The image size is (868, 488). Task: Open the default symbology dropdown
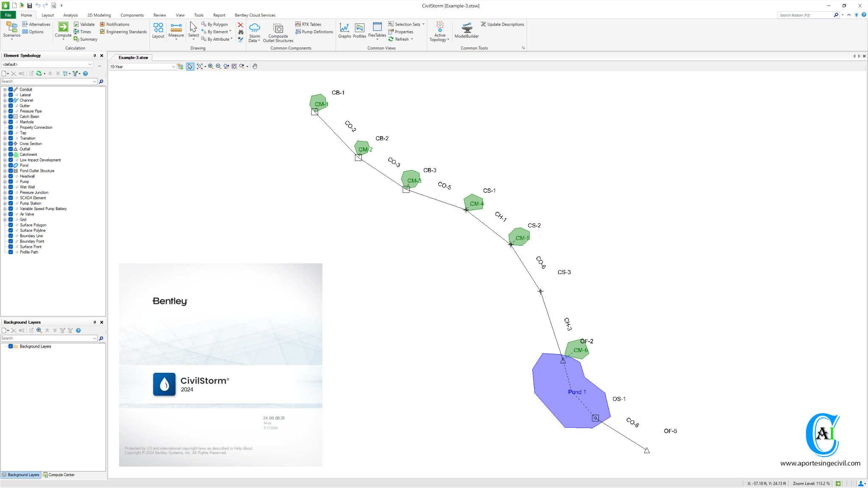tap(90, 64)
